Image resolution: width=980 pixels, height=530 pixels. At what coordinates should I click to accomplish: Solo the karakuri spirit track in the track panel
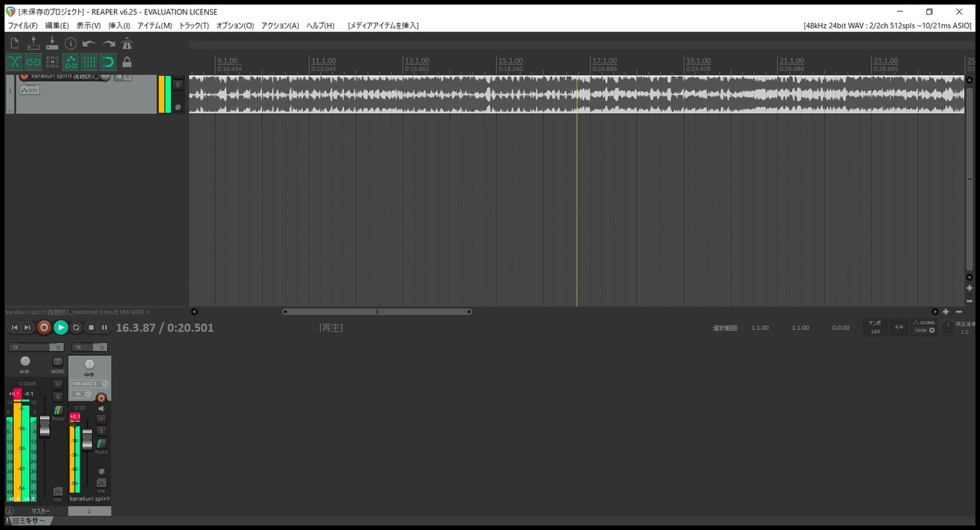(x=178, y=85)
